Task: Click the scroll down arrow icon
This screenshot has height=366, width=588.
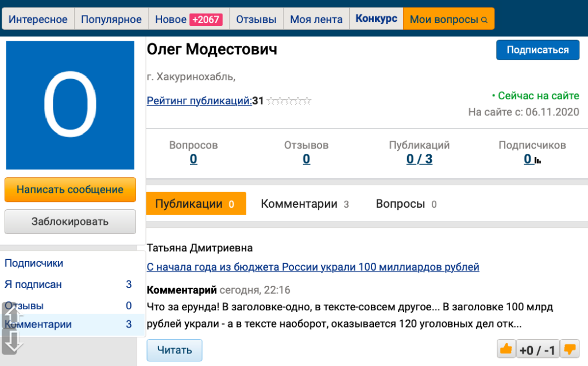Action: coord(13,342)
